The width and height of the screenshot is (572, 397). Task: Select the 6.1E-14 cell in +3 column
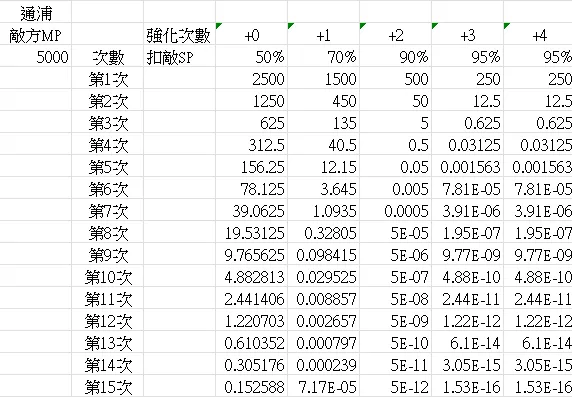point(468,342)
